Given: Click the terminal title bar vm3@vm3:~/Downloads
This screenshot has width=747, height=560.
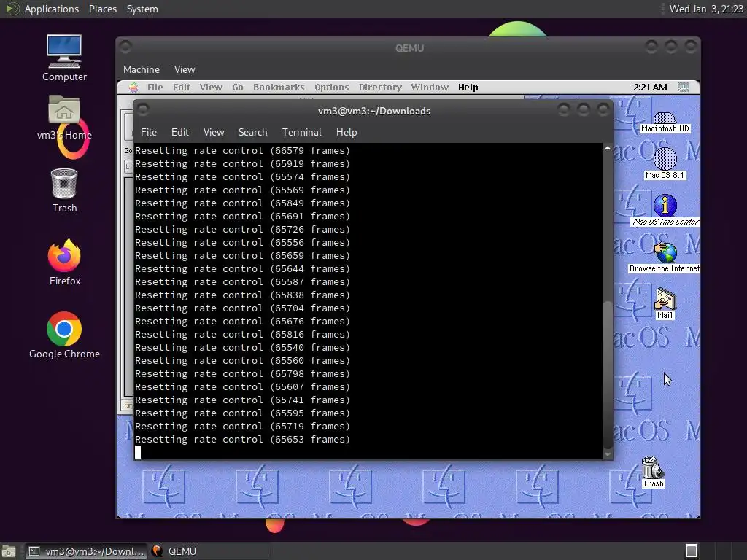Looking at the screenshot, I should (374, 111).
